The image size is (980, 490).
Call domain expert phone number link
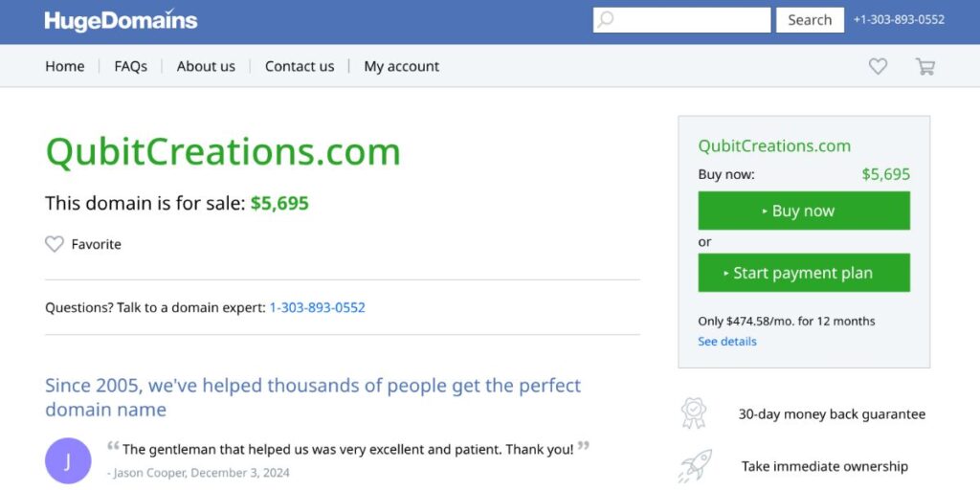pyautogui.click(x=317, y=307)
